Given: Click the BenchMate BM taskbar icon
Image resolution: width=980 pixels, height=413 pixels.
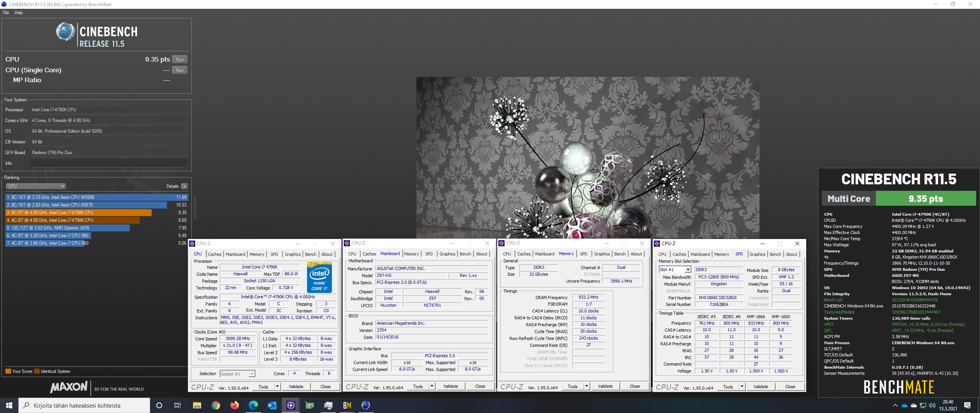Looking at the screenshot, I should tap(347, 405).
